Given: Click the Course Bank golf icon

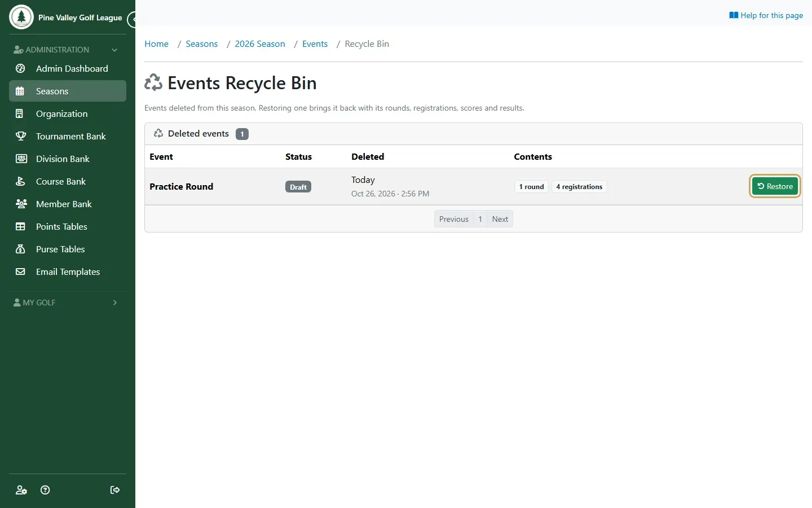Looking at the screenshot, I should [x=21, y=181].
